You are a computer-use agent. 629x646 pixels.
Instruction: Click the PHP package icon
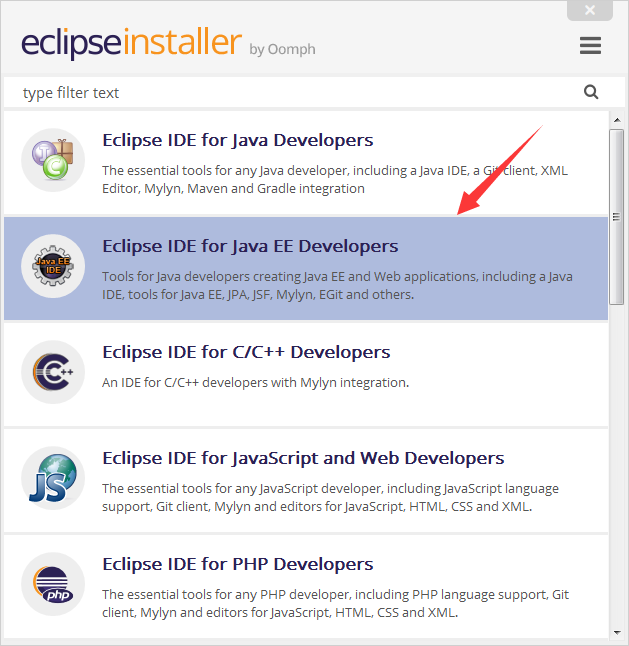[53, 584]
